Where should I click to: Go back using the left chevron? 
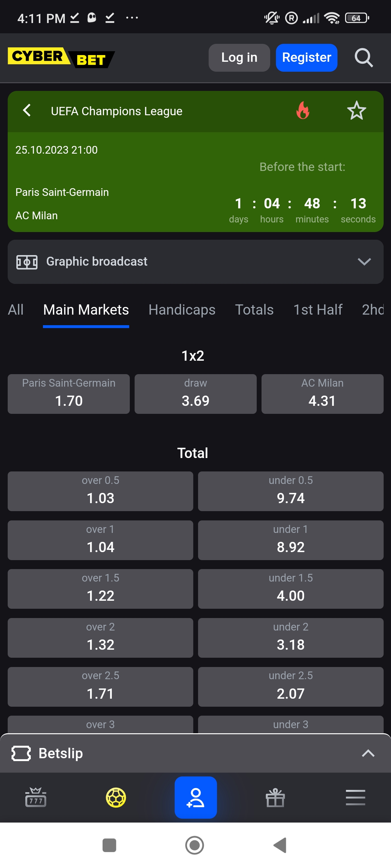[27, 110]
